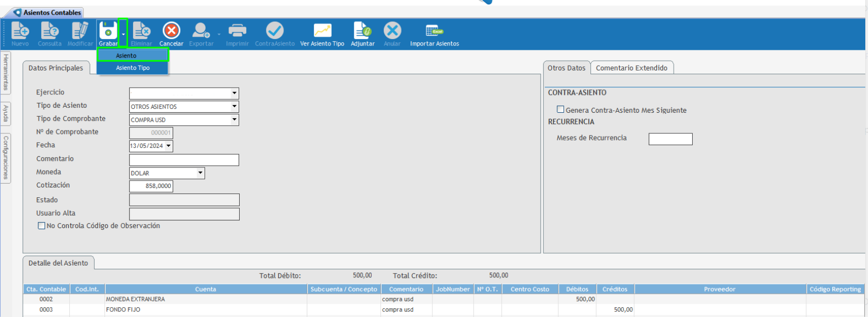
Task: Select account cell 0003
Action: [x=46, y=309]
